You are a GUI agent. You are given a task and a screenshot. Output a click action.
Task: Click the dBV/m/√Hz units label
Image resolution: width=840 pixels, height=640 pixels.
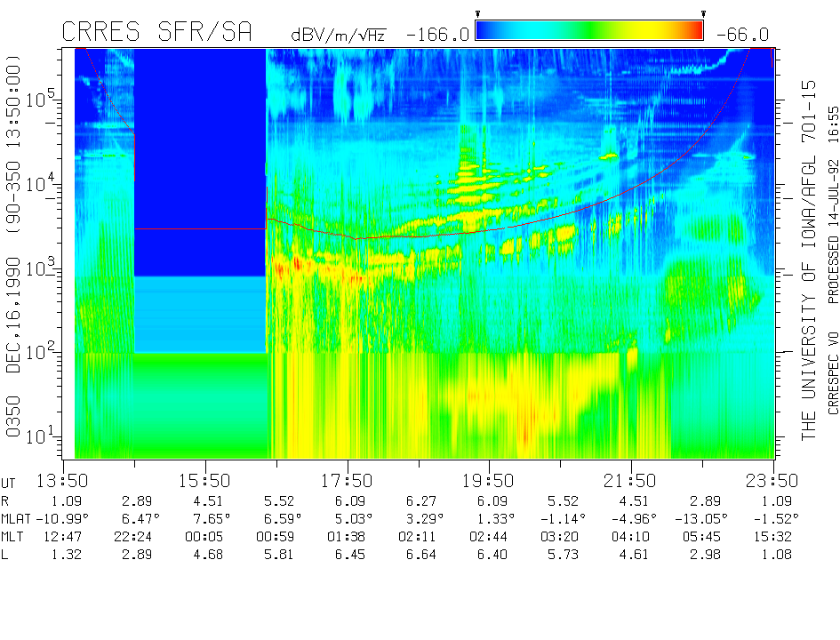(339, 35)
